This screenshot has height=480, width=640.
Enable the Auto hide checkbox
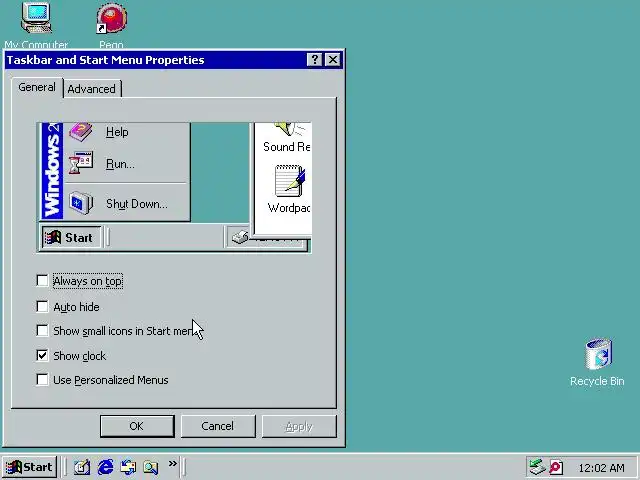pyautogui.click(x=42, y=307)
